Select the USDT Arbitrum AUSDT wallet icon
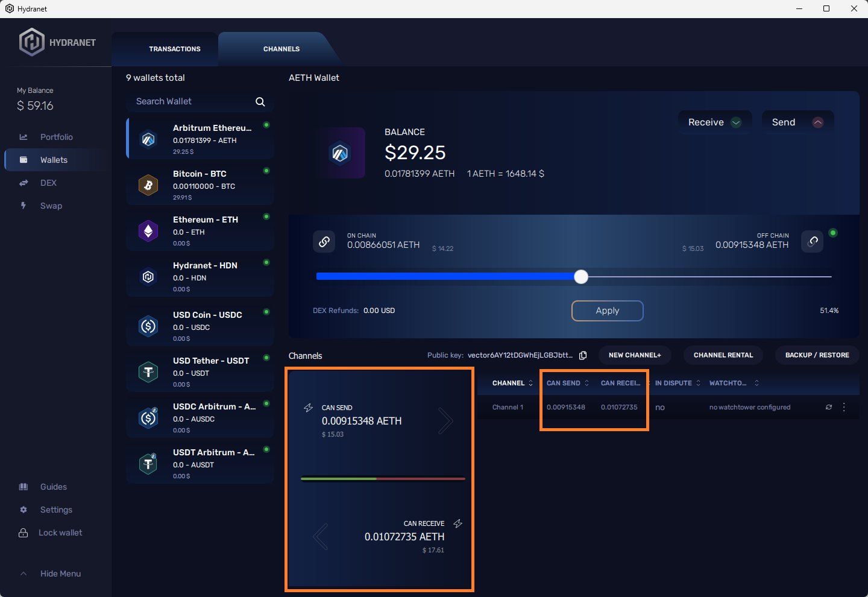The height and width of the screenshot is (597, 868). (x=148, y=464)
